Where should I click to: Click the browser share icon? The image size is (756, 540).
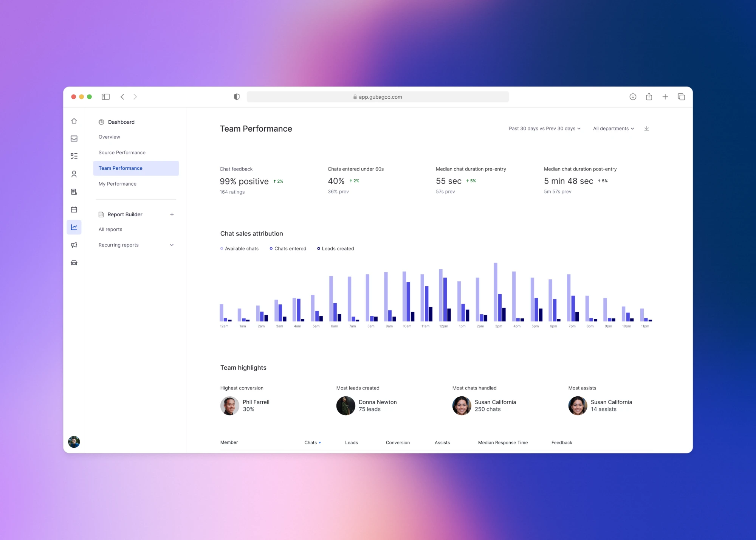(649, 97)
